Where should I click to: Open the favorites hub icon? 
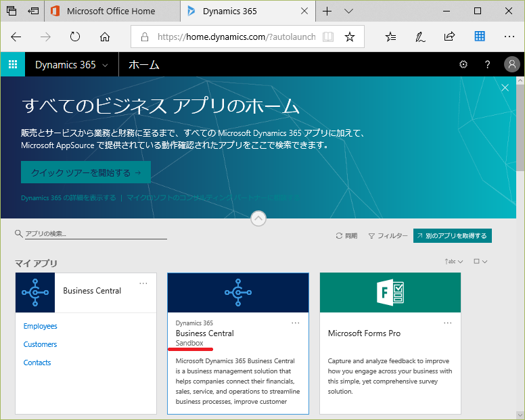(391, 37)
